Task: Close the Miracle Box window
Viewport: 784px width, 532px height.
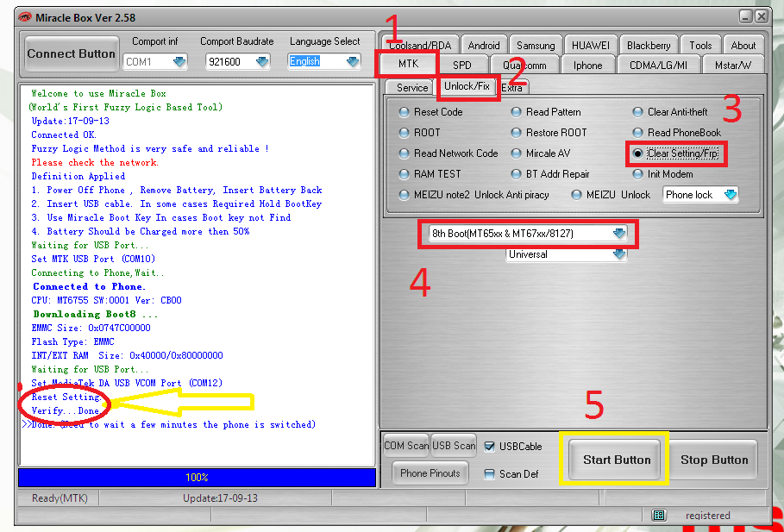Action: (762, 16)
